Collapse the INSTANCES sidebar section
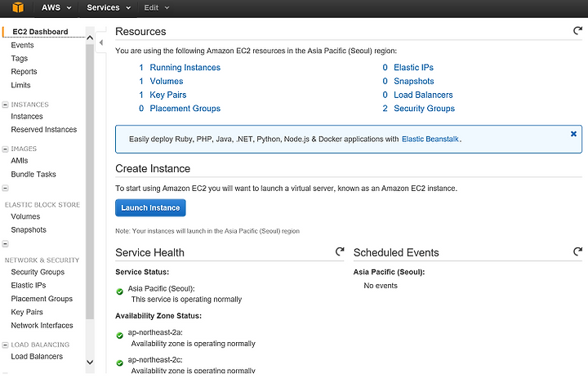The height and width of the screenshot is (378, 588). point(5,105)
